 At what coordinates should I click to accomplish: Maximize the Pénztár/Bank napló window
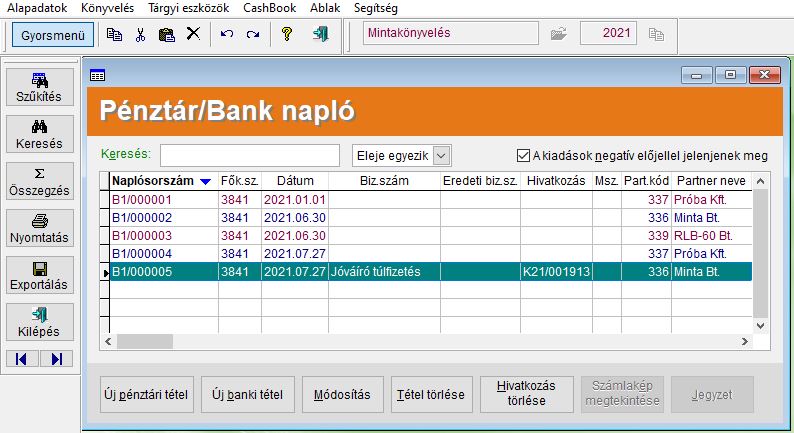click(x=730, y=75)
